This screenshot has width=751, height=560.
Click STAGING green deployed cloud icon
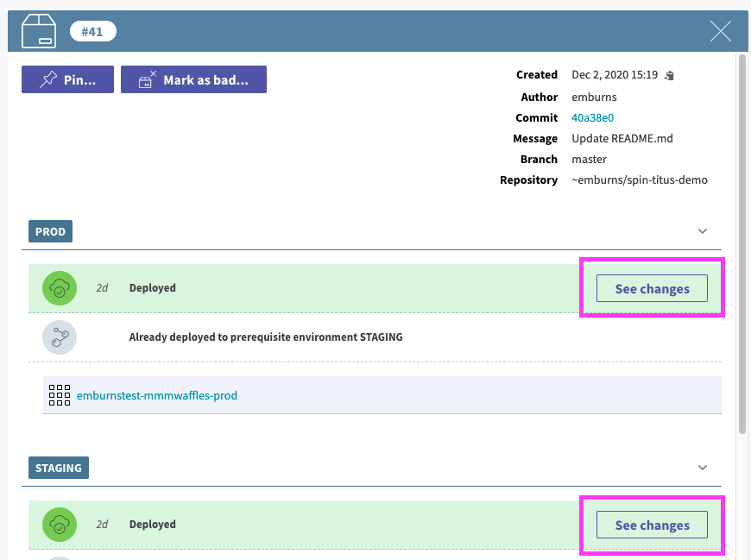pos(60,525)
